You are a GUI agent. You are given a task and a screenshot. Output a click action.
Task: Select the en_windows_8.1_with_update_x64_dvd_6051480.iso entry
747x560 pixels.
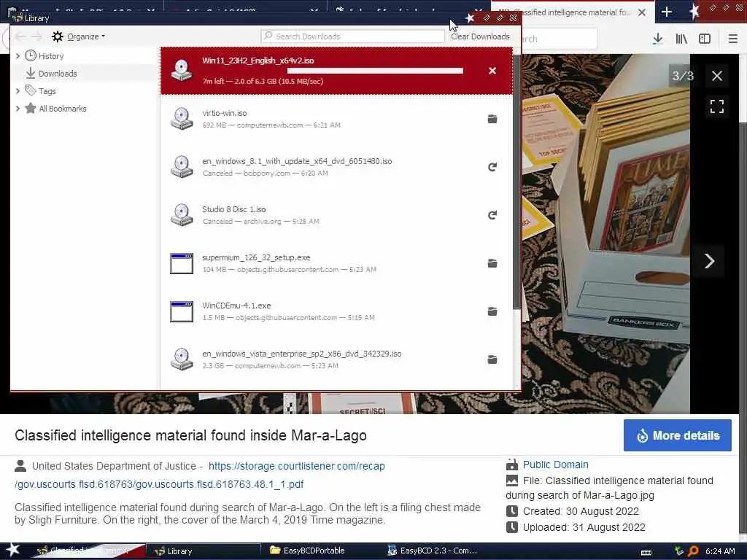tap(336, 167)
